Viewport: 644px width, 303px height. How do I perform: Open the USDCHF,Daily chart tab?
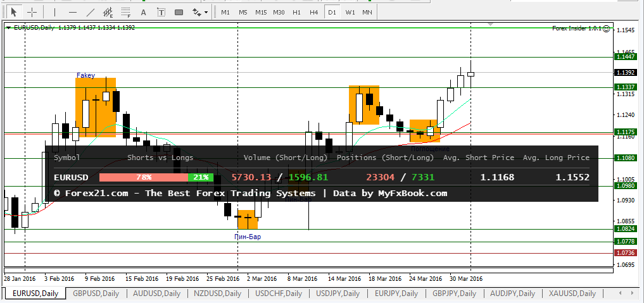tap(279, 293)
